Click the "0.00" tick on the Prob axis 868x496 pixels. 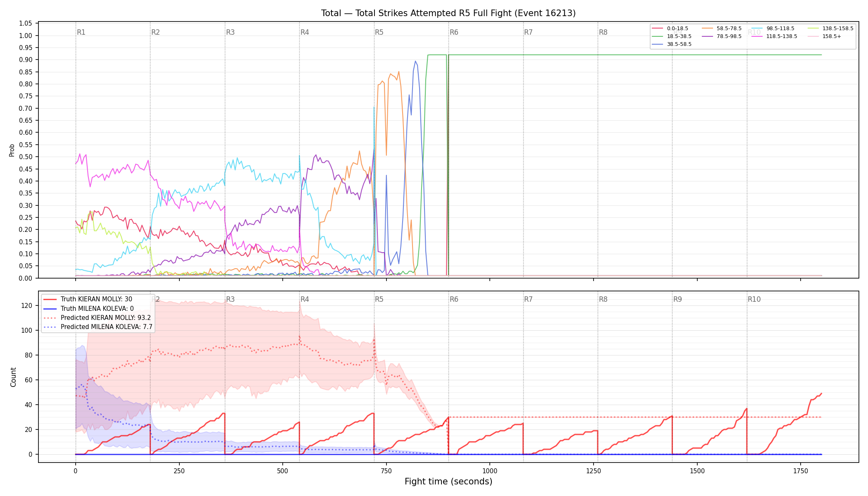pyautogui.click(x=26, y=278)
